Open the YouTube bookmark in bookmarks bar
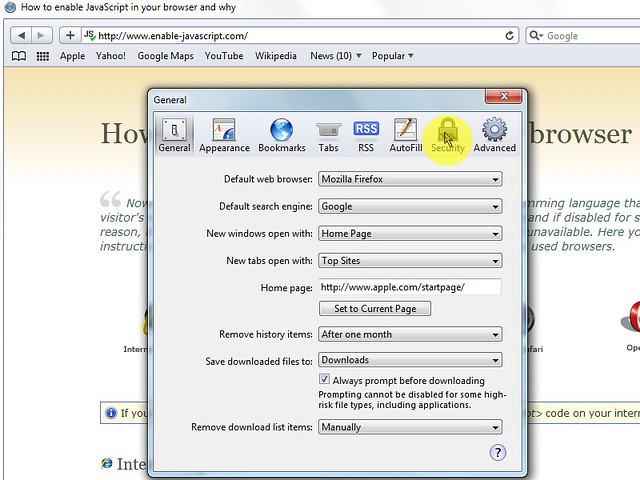The height and width of the screenshot is (480, 640). click(224, 56)
